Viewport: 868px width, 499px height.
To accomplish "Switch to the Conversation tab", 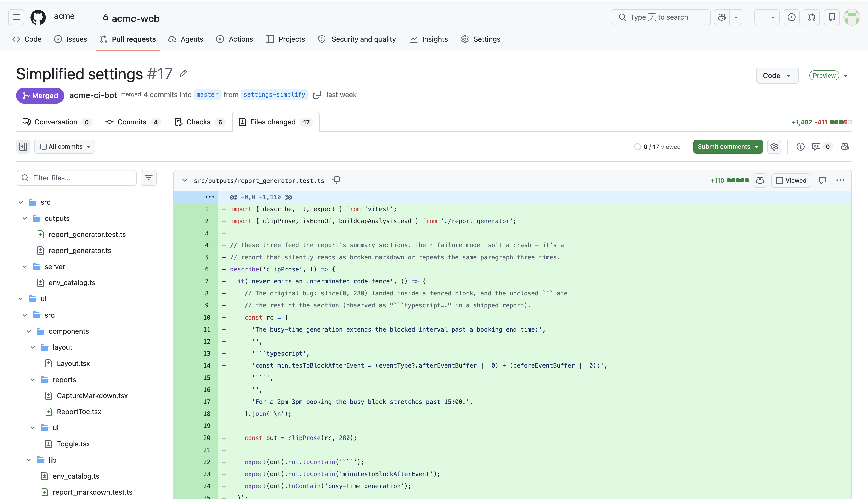I will [57, 122].
